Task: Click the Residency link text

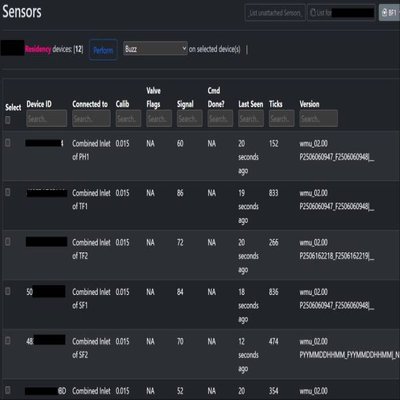Action: pyautogui.click(x=38, y=49)
